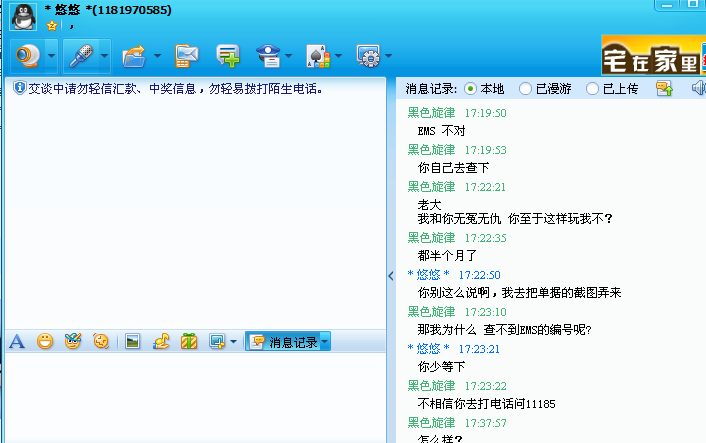
Task: Click the message 你少等下
Action: tap(441, 367)
